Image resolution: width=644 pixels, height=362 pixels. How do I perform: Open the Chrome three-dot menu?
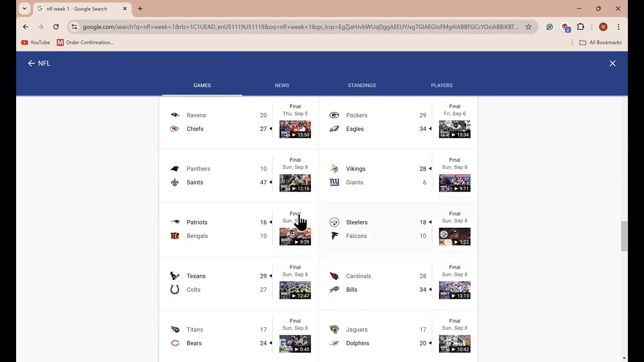pyautogui.click(x=618, y=27)
